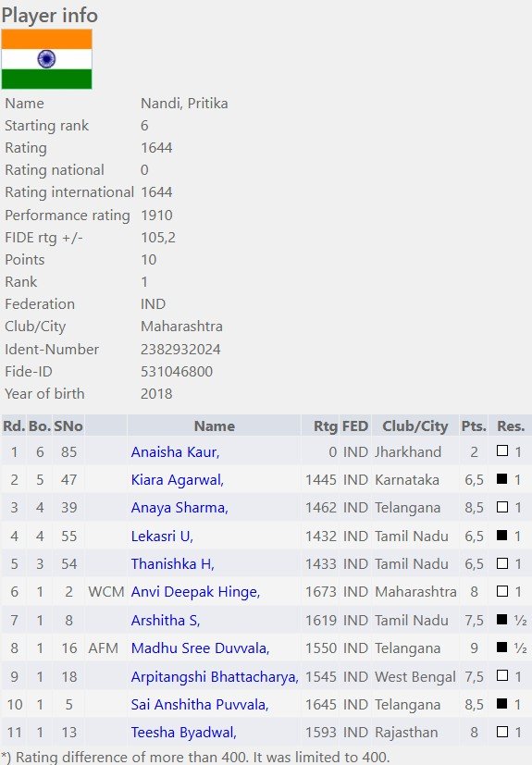
Task: Open Anaya Sharma player link
Action: pyautogui.click(x=179, y=508)
